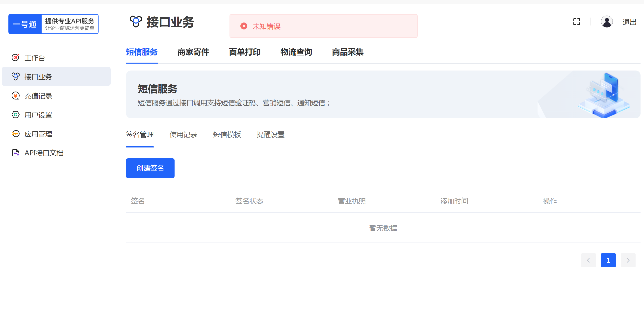644x314 pixels.
Task: Click the 退出 logout link
Action: [629, 22]
